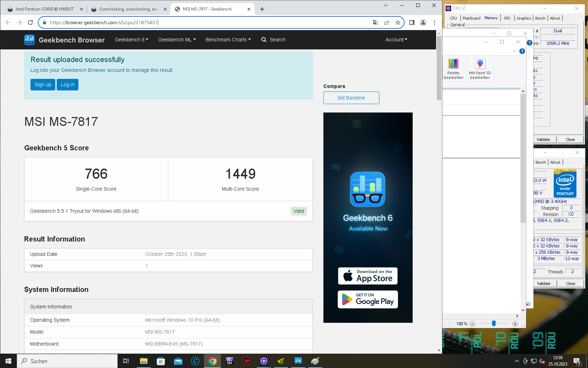Click Get it on Google Play badge
The image size is (588, 368).
367,300
